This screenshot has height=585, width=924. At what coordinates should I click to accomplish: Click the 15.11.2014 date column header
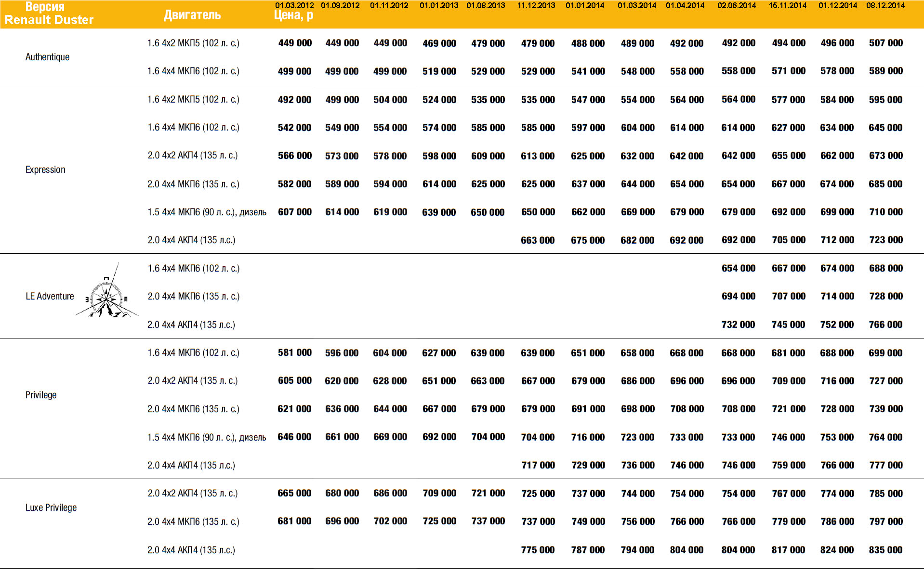click(x=788, y=5)
